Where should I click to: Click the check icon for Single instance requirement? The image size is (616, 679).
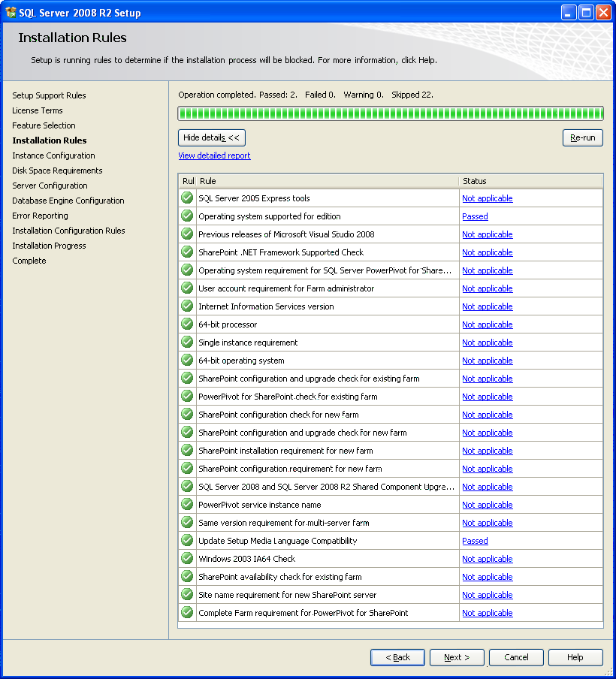[x=187, y=342]
